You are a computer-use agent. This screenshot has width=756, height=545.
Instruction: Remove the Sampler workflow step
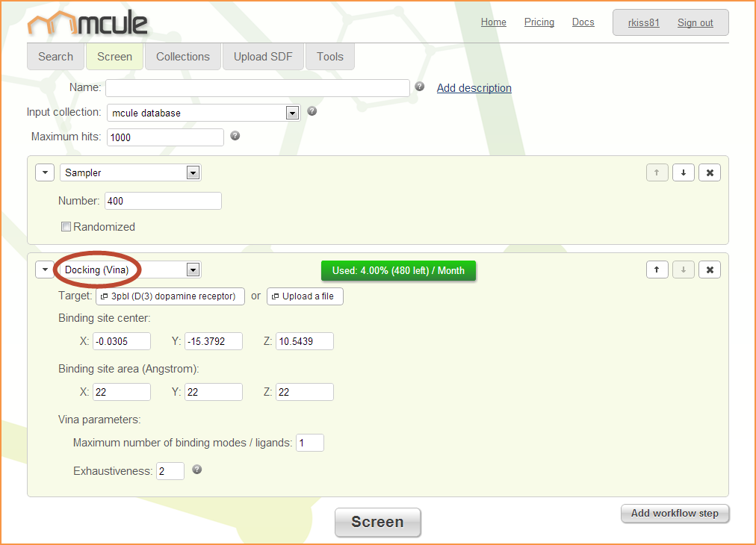(710, 172)
